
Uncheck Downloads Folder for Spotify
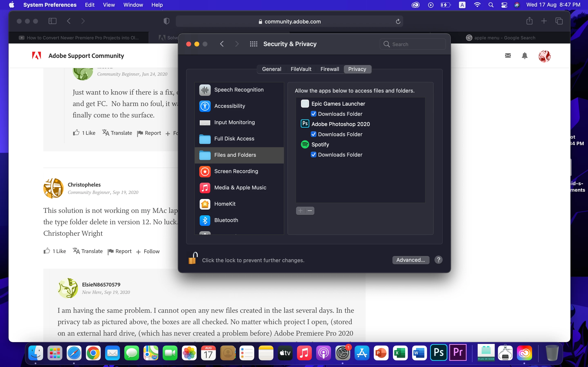click(313, 155)
